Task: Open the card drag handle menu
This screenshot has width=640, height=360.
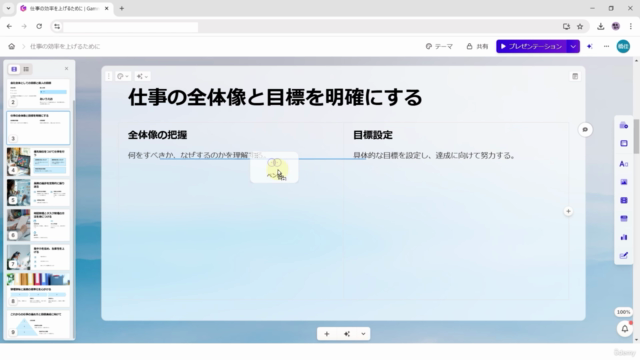Action: (x=109, y=76)
